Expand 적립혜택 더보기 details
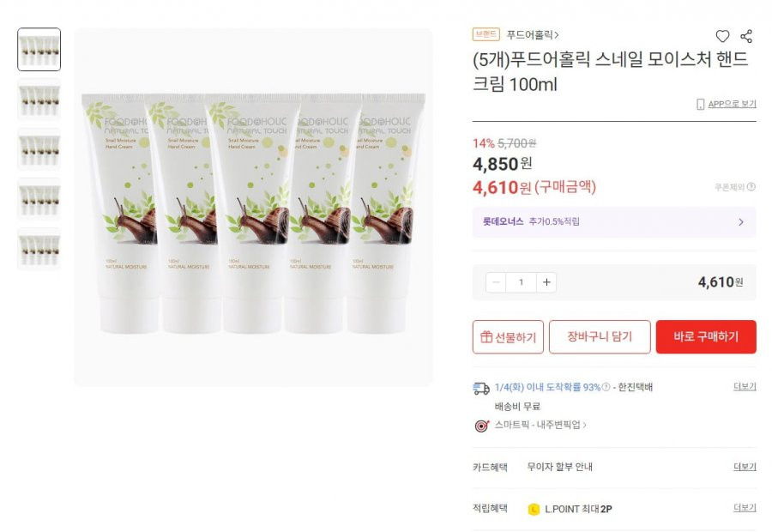Screen dimensions: 772x532 (x=745, y=508)
